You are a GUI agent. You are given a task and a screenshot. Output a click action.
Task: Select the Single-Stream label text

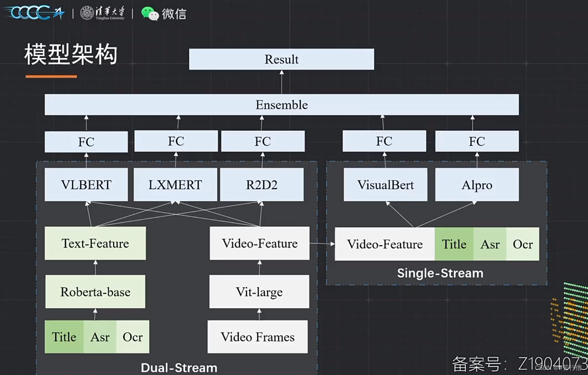tap(440, 273)
